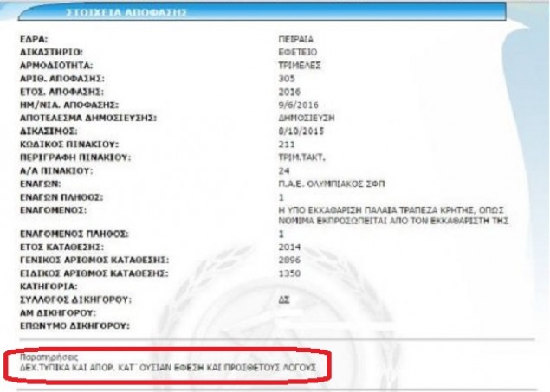Click the ΕΤΟΣ. ΑΠΟΦΑΣΗΣ label
Screen dimensions: 550x392
pos(61,92)
